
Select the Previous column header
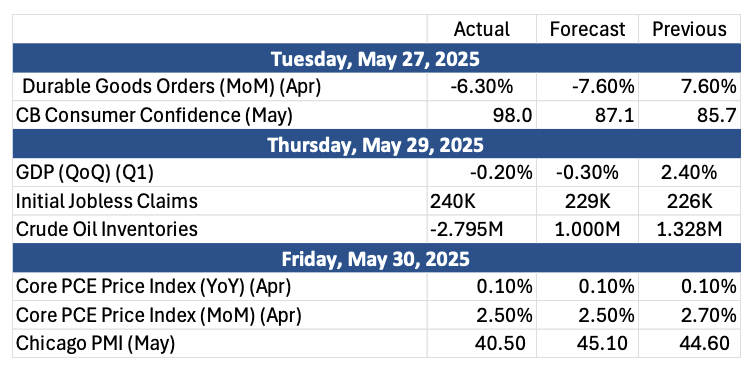click(x=689, y=29)
